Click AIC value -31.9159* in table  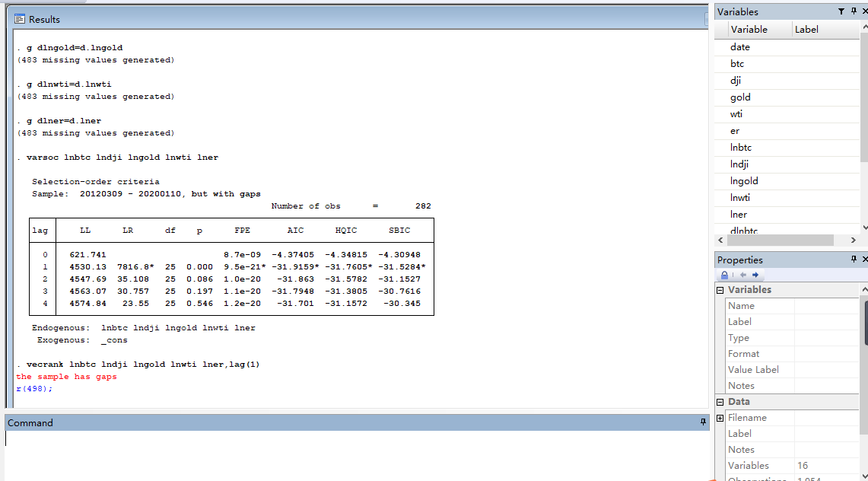coord(295,267)
